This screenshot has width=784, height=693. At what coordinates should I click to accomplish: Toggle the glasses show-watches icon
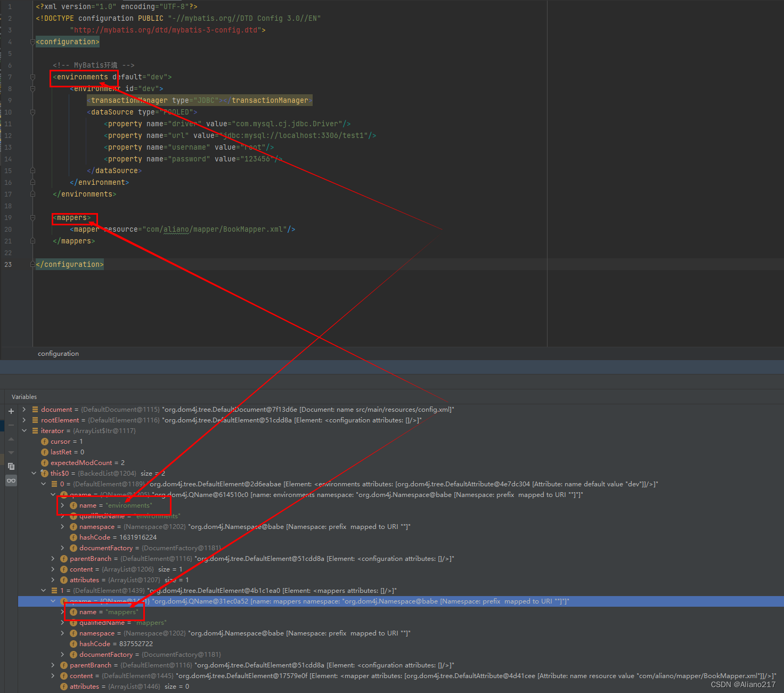tap(11, 480)
